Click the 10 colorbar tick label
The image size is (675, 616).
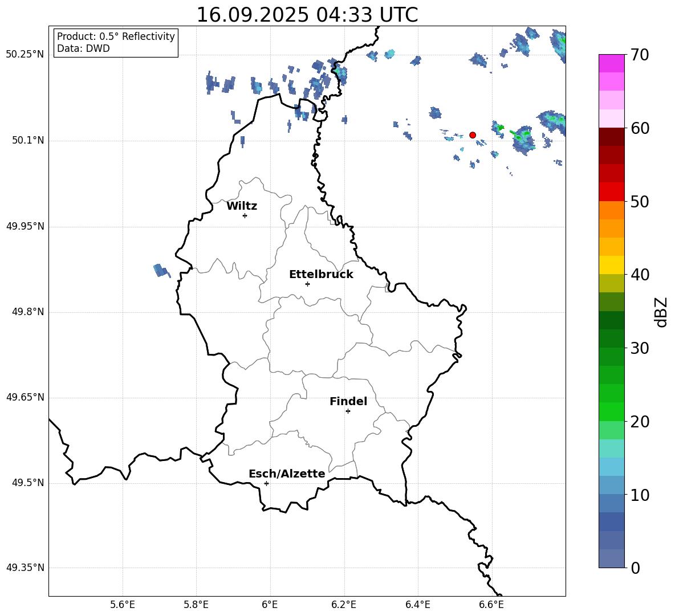click(640, 495)
